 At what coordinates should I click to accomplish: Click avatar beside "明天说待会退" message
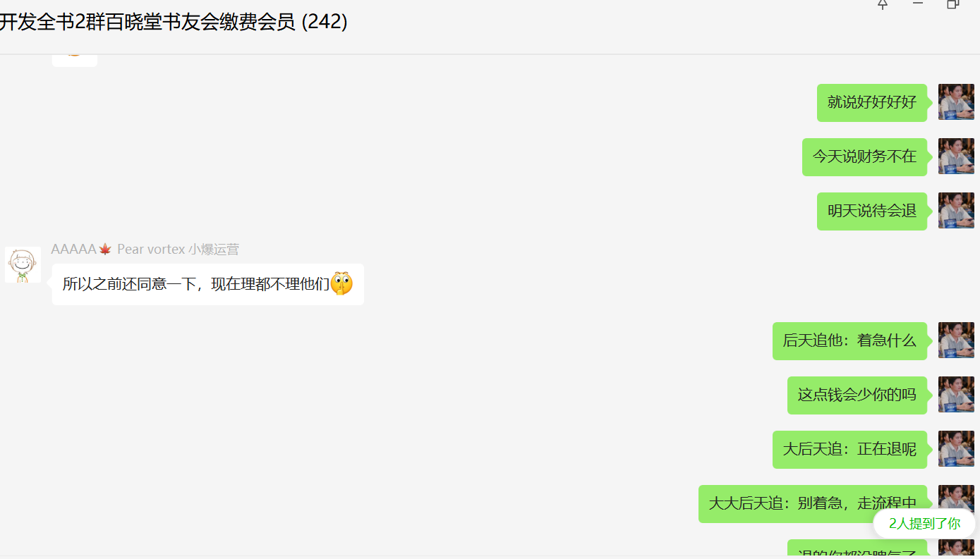(x=956, y=211)
